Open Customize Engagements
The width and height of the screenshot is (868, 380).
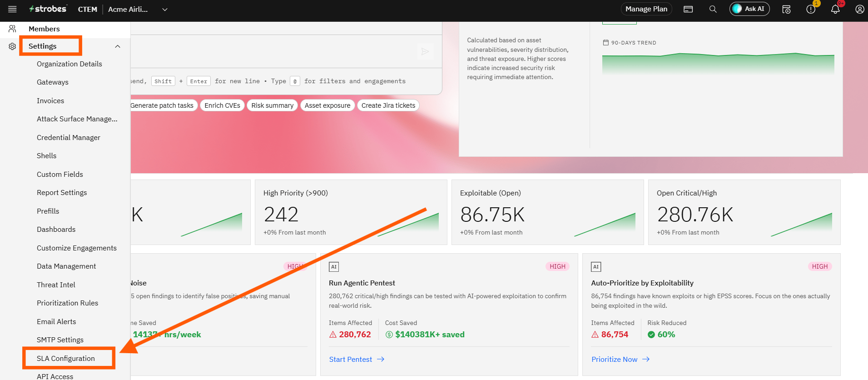click(x=77, y=248)
